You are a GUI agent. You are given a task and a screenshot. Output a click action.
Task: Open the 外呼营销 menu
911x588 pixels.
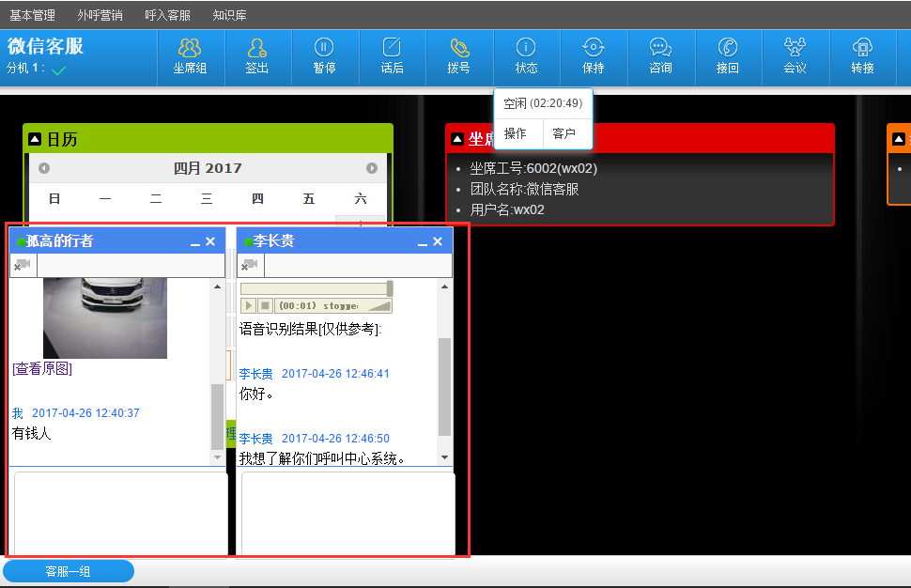pos(100,15)
